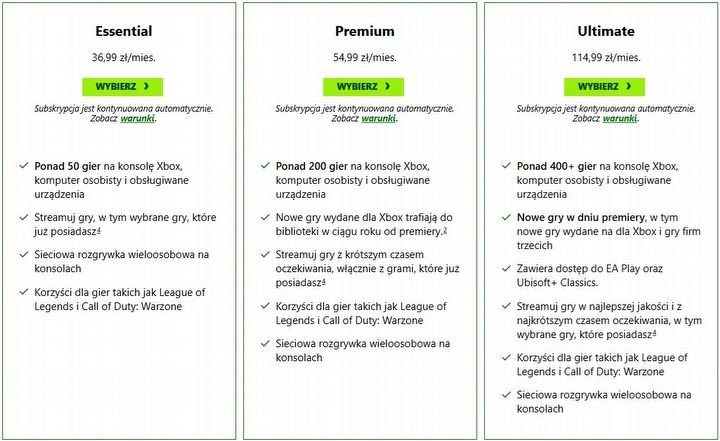Select the Premium plan with WYBIERZ
Screen dimensions: 720x441
(x=361, y=87)
